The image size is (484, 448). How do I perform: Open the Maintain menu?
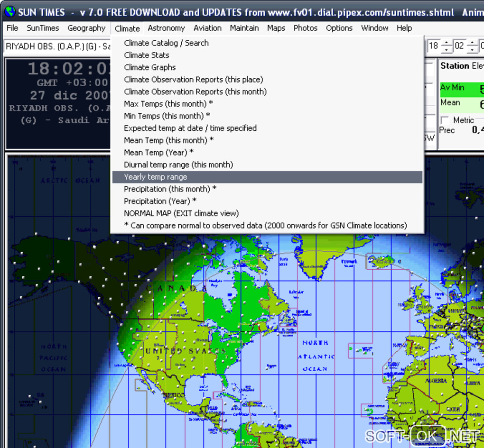[x=244, y=28]
